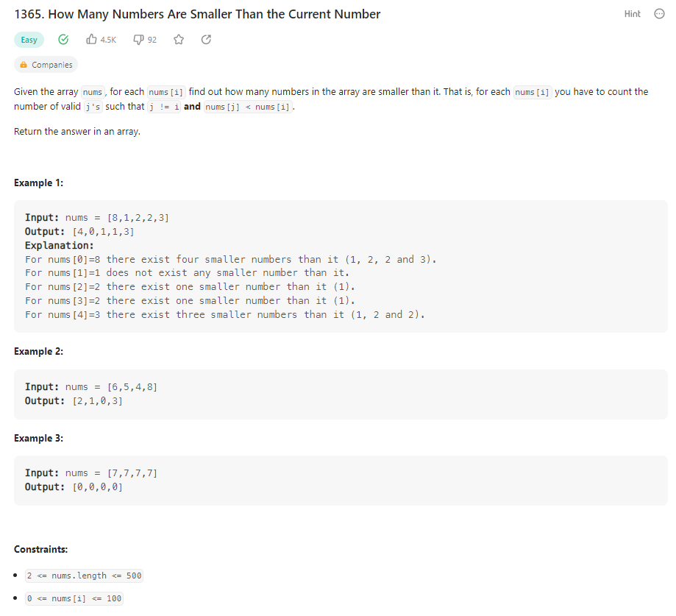Click the Example 2 heading

(x=39, y=352)
